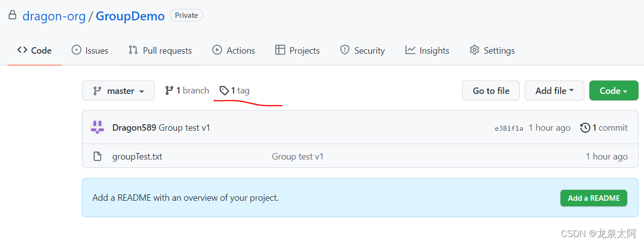
Task: Open the groupTest.txt file
Action: [x=137, y=157]
